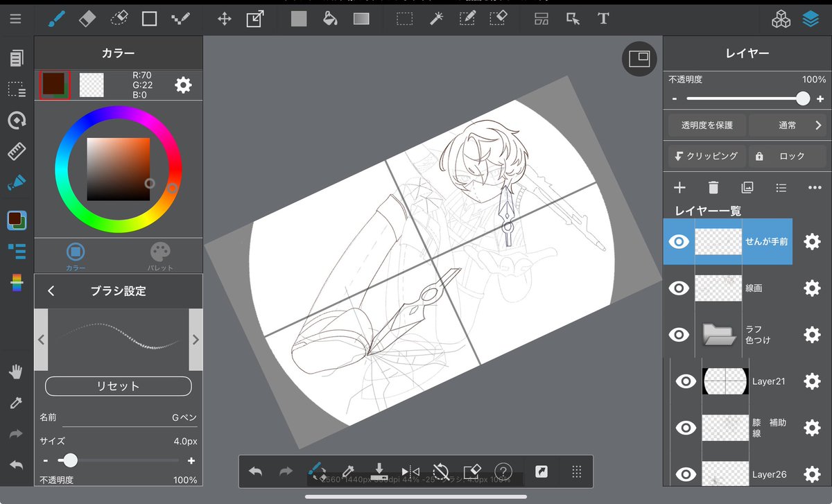Select the Move tool

224,19
